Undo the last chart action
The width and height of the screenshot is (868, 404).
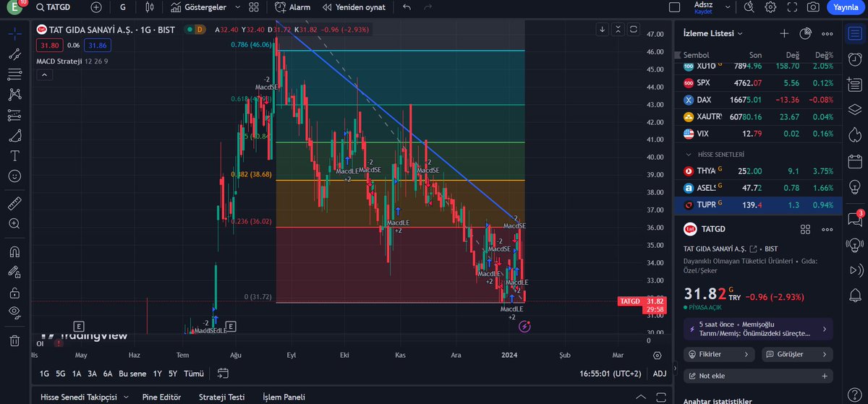tap(407, 7)
